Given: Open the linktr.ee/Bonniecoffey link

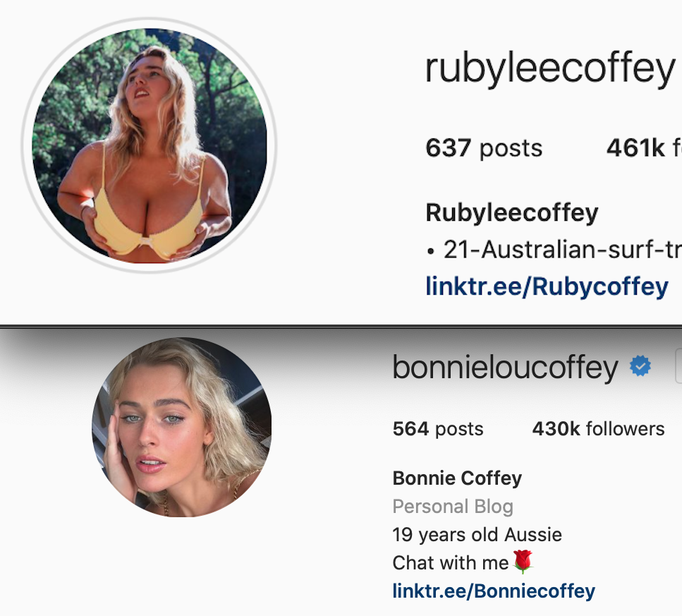Looking at the screenshot, I should tap(494, 591).
